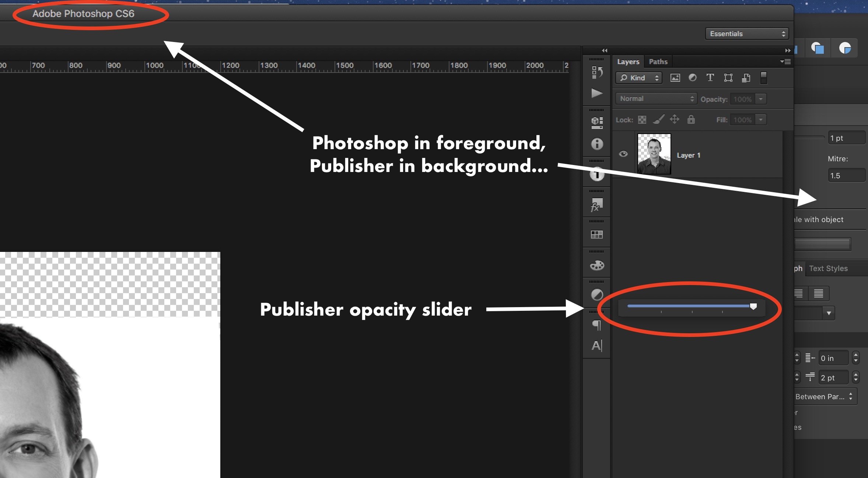Toggle the layer filtering on/off switch

pos(764,78)
